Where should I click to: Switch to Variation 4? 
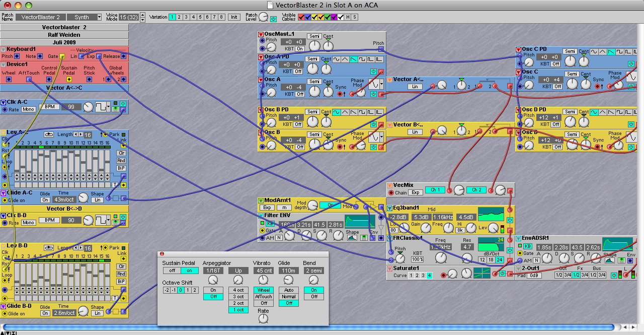click(x=194, y=17)
